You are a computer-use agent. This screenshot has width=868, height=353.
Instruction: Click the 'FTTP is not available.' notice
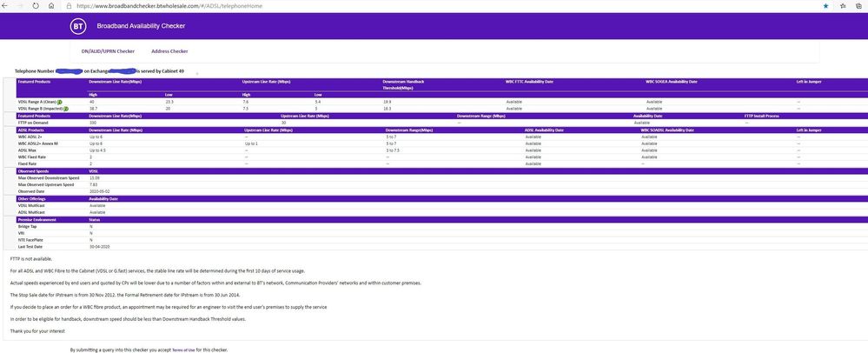click(31, 259)
